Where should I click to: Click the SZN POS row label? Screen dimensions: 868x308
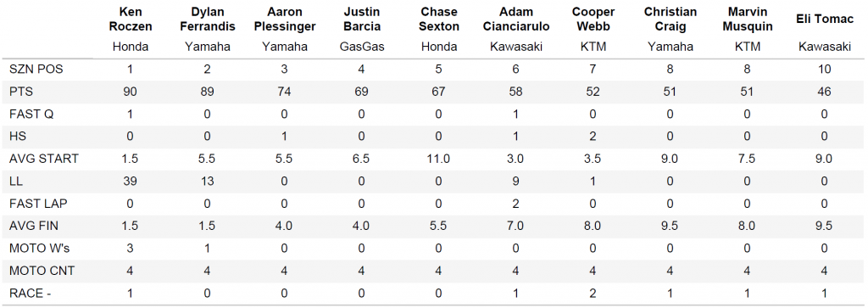(x=34, y=70)
